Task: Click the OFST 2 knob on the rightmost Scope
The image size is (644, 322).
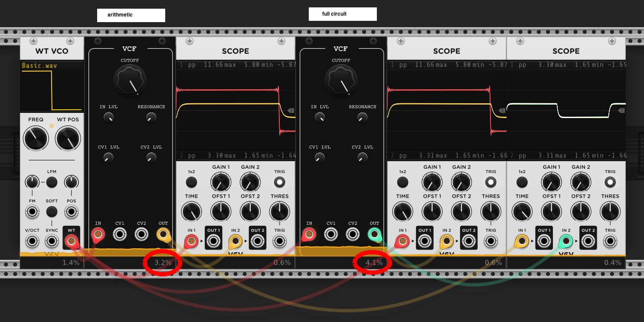Action: click(581, 212)
